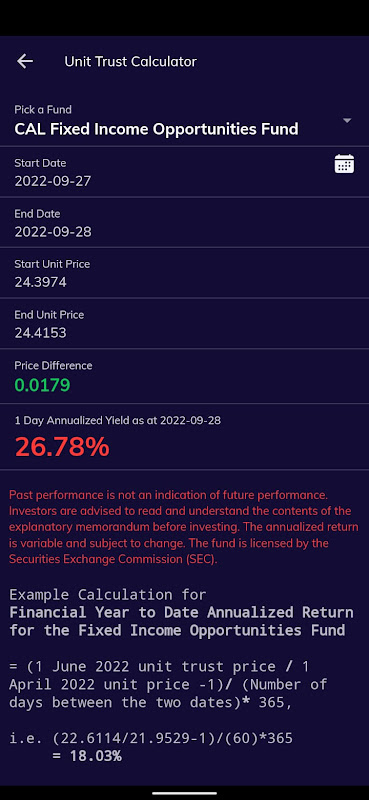Tap the 18.03% example result
The image size is (369, 800).
coord(87,756)
